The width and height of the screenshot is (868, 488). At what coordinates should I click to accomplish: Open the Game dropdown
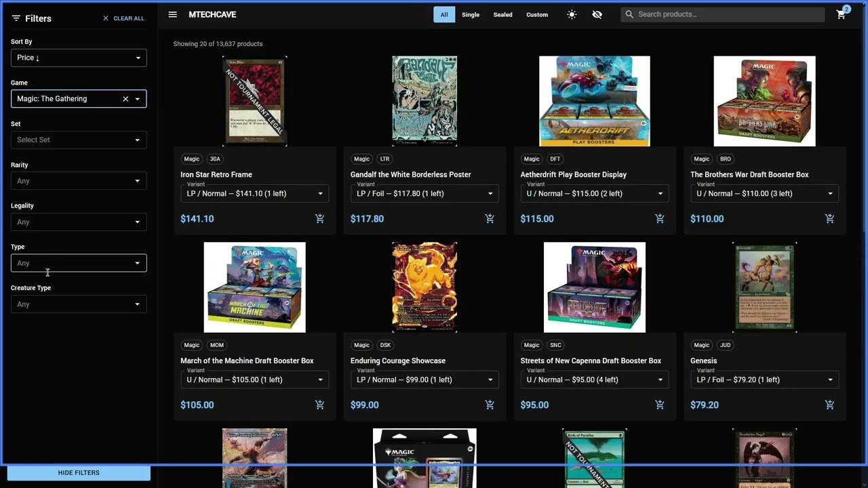[79, 99]
